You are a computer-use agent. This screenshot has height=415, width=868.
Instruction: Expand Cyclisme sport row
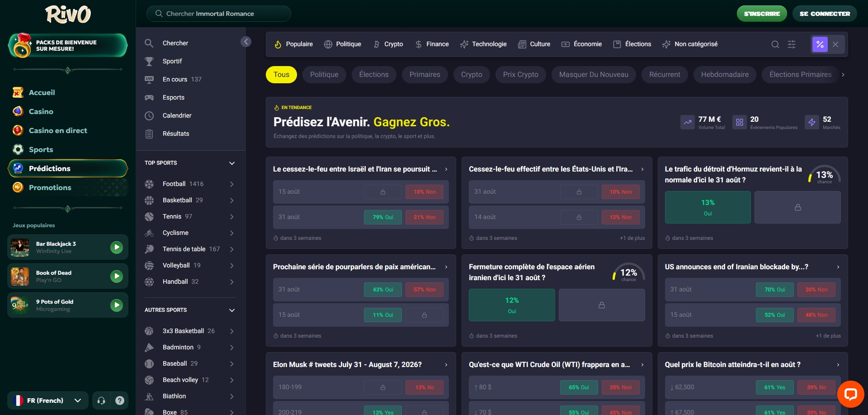[190, 233]
